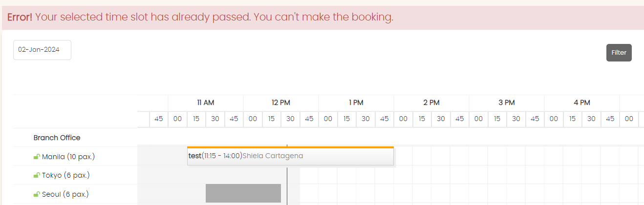Open the test booking by Shiela Cartagena
This screenshot has width=644, height=205.
290,156
